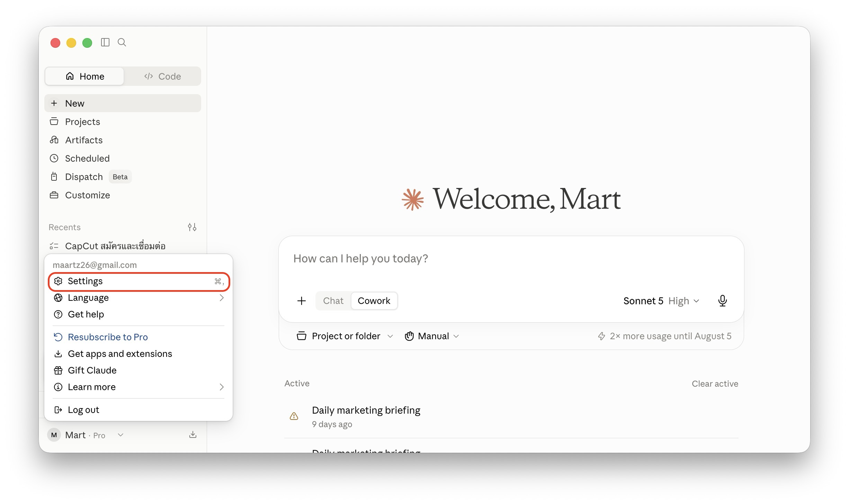The image size is (849, 504).
Task: Click the green full-screen window button
Action: click(87, 43)
